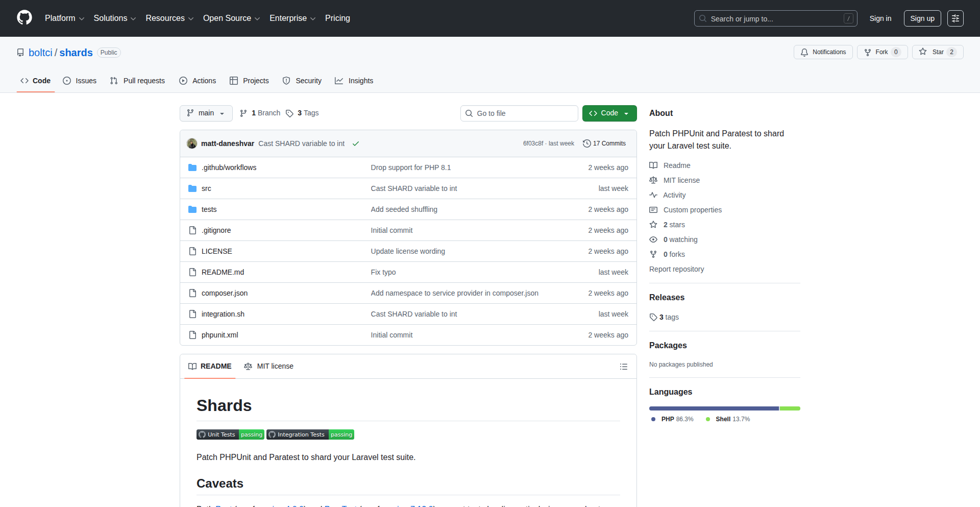Open the Resources menu dropdown
Image resolution: width=980 pixels, height=507 pixels.
pyautogui.click(x=169, y=18)
